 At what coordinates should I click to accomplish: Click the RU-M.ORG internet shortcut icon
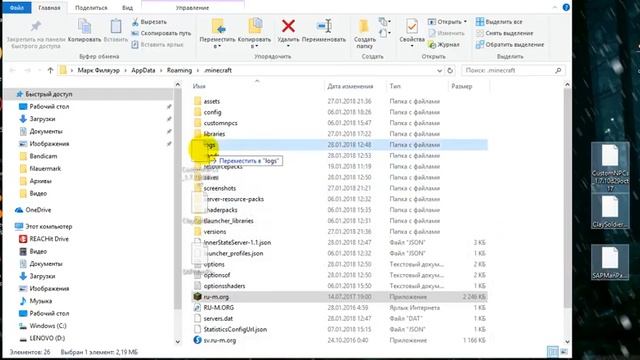198,308
